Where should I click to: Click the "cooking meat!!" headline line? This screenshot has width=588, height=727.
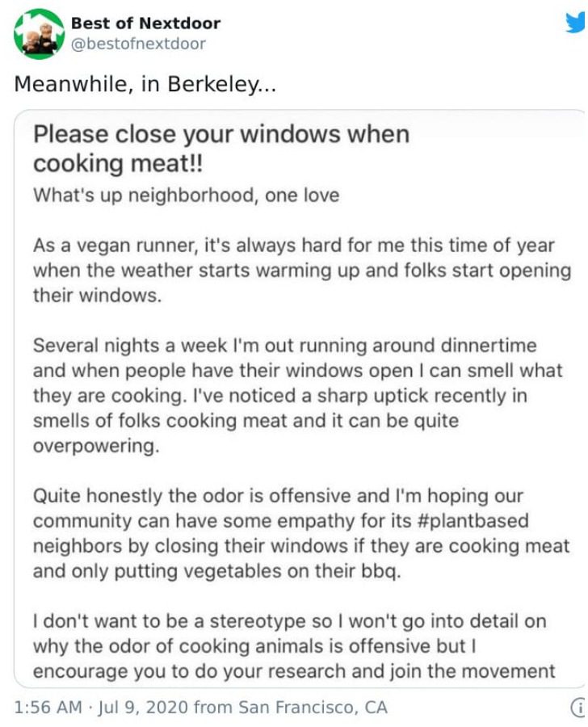point(118,164)
